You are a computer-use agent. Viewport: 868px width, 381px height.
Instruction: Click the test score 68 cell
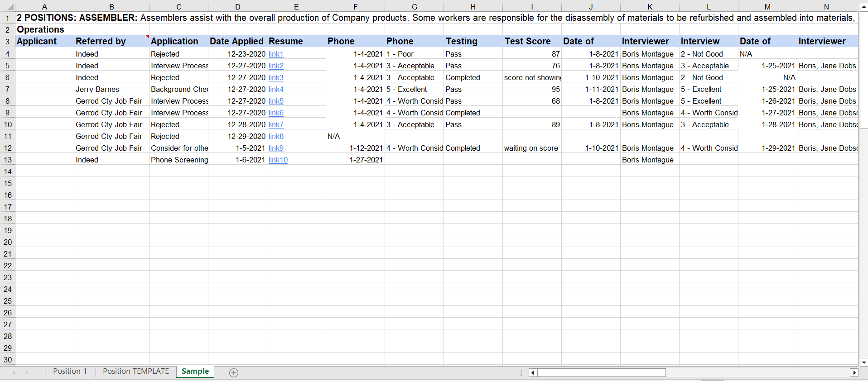coord(532,101)
